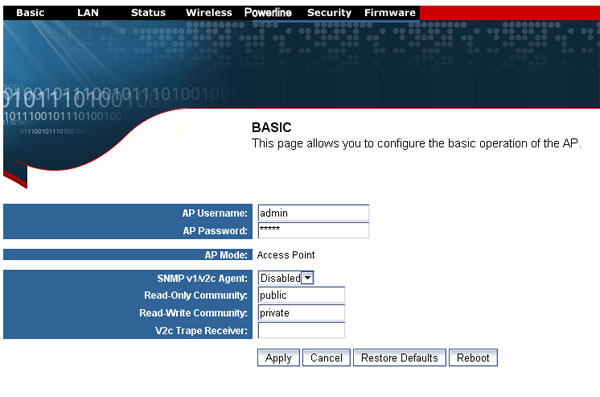600x397 pixels.
Task: Click the Cancel button
Action: [326, 358]
